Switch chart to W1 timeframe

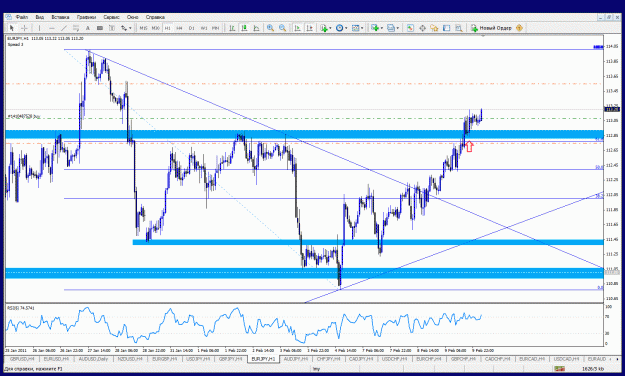pyautogui.click(x=204, y=28)
